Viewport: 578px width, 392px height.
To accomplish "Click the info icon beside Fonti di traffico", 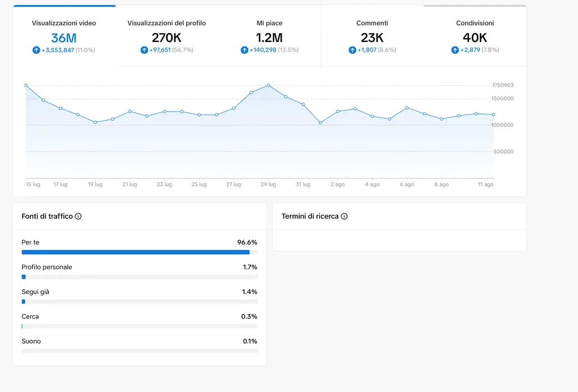I will coord(78,216).
